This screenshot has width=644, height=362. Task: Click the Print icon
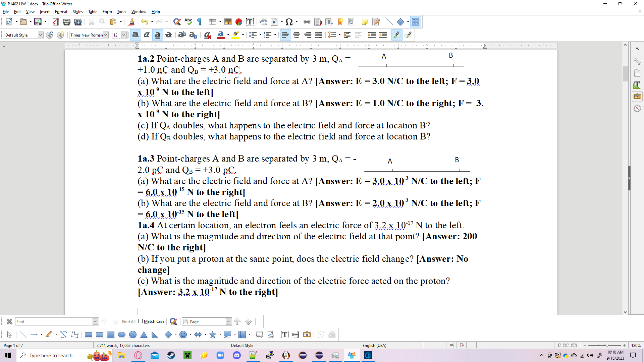[x=67, y=22]
